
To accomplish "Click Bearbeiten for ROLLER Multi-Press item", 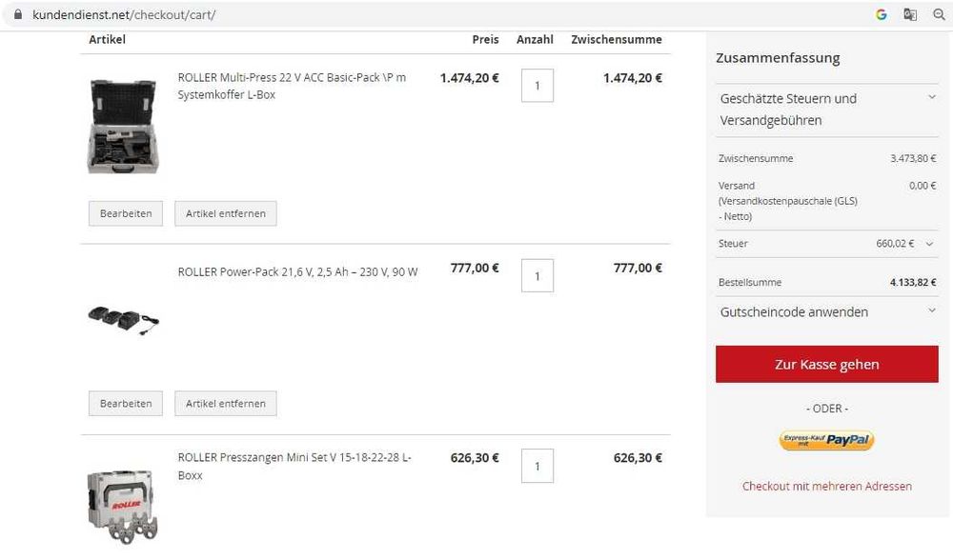I will (x=126, y=213).
